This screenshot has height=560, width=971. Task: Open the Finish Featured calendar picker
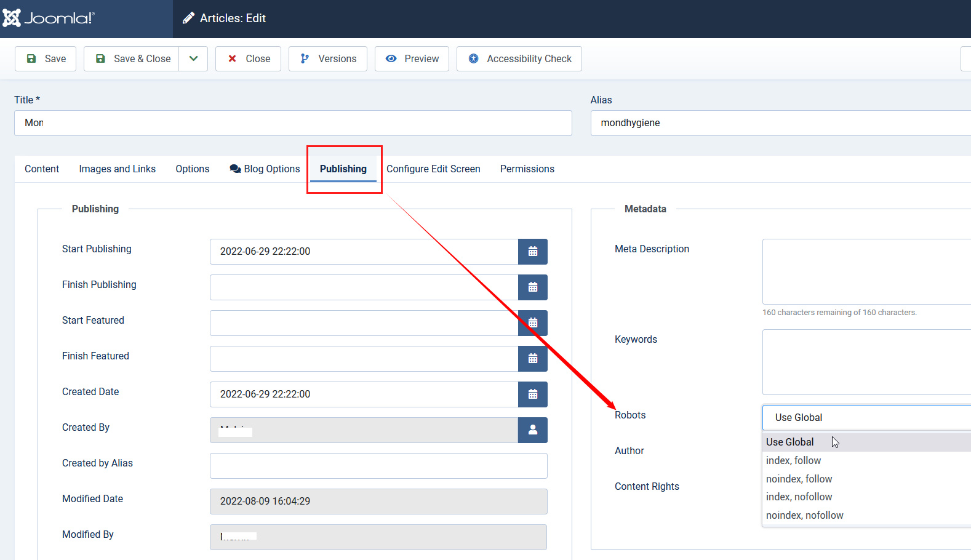532,359
